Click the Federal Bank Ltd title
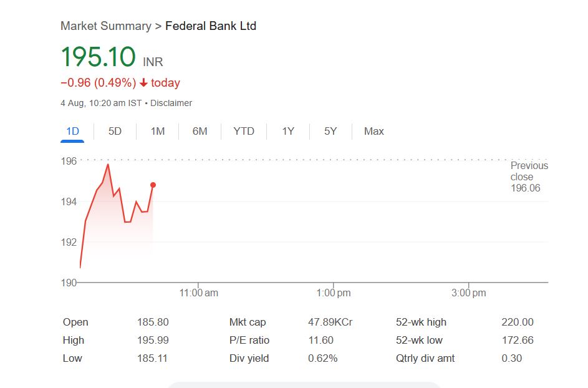588x388 pixels. 211,26
